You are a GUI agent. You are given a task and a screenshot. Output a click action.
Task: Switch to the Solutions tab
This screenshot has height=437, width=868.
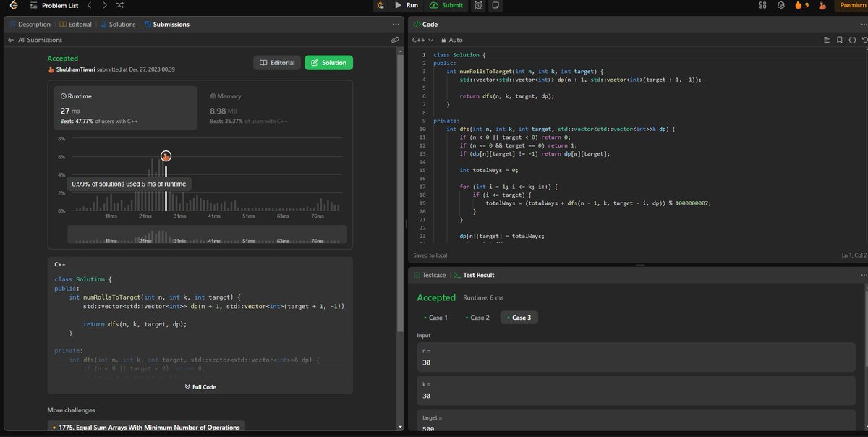[x=118, y=24]
